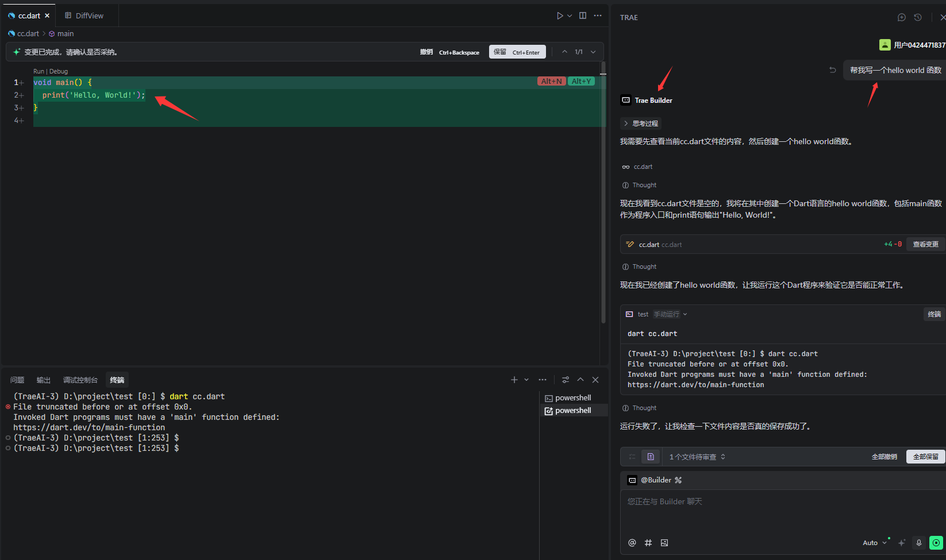This screenshot has height=560, width=946.
Task: Open the 手动运行 dropdown on test command
Action: 670,314
